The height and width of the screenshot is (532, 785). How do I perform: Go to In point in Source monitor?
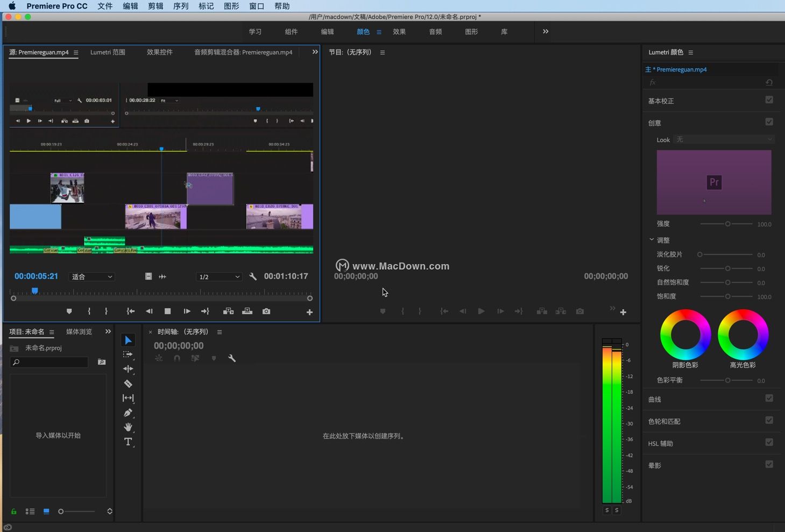[x=130, y=311]
